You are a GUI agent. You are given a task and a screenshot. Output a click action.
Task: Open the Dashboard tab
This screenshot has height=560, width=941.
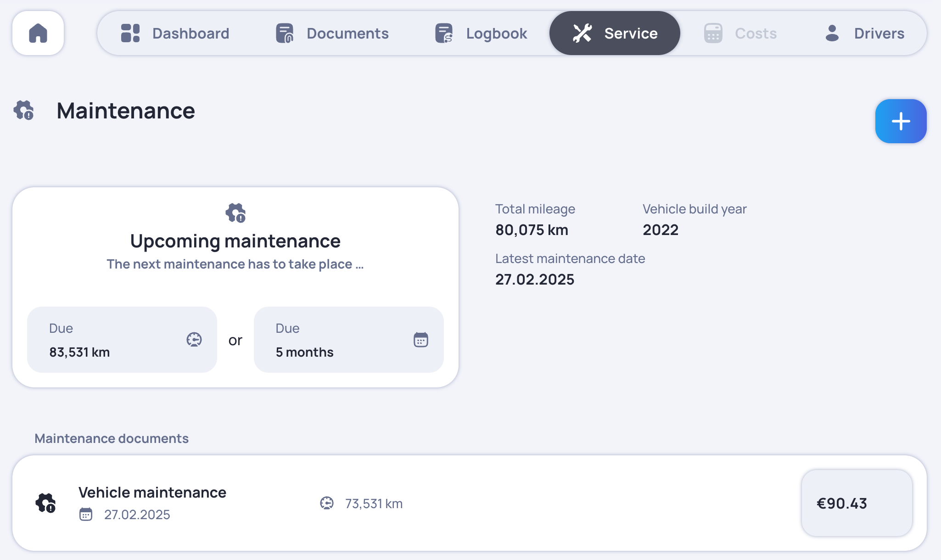[x=190, y=33]
